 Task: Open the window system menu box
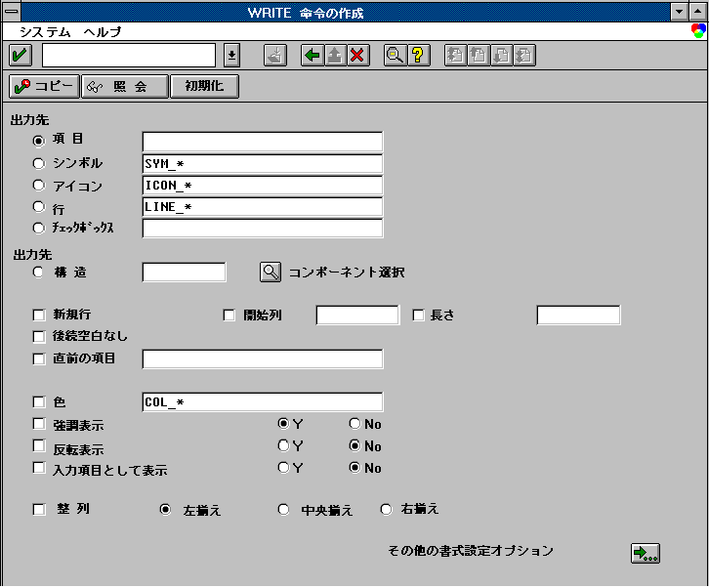click(12, 12)
